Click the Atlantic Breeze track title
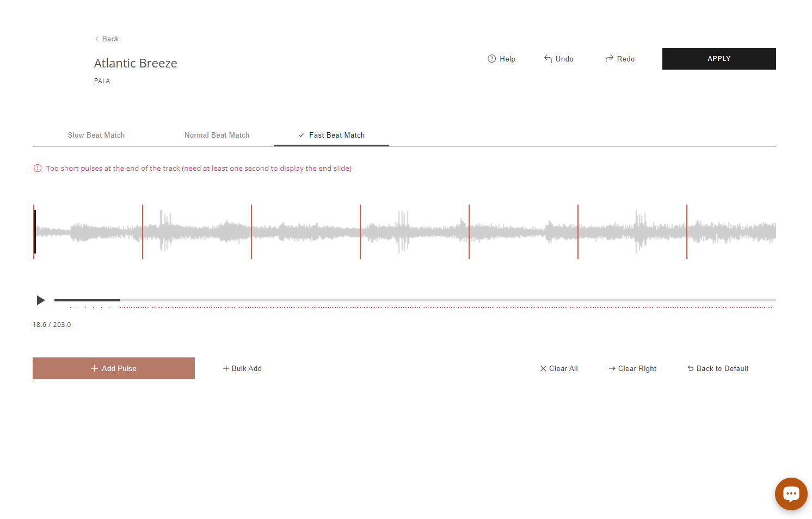812x519 pixels. tap(136, 63)
